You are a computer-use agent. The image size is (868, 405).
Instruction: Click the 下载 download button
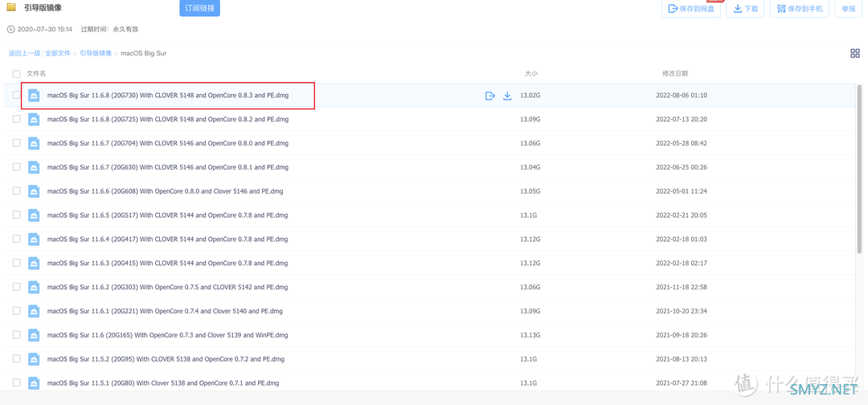(746, 9)
